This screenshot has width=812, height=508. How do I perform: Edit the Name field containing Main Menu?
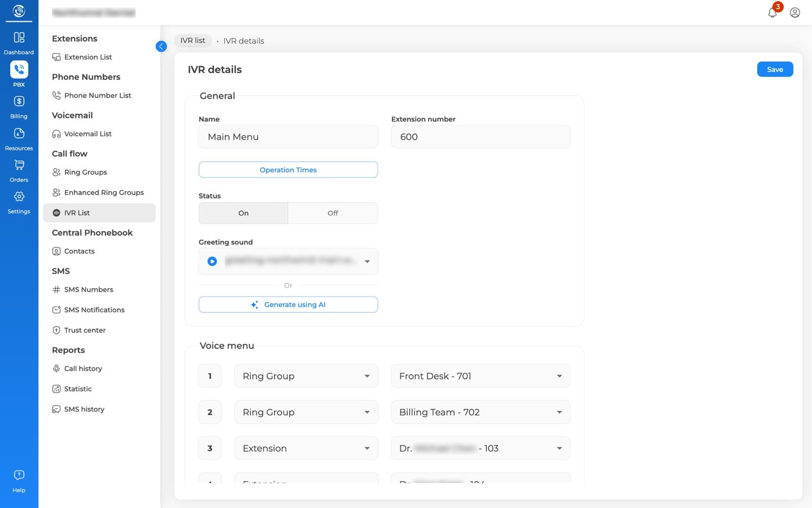pyautogui.click(x=288, y=137)
